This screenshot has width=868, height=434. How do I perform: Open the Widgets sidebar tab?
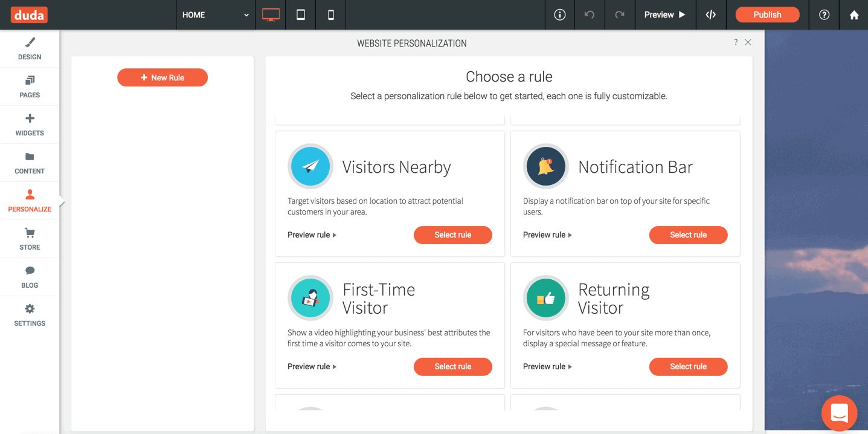click(30, 125)
